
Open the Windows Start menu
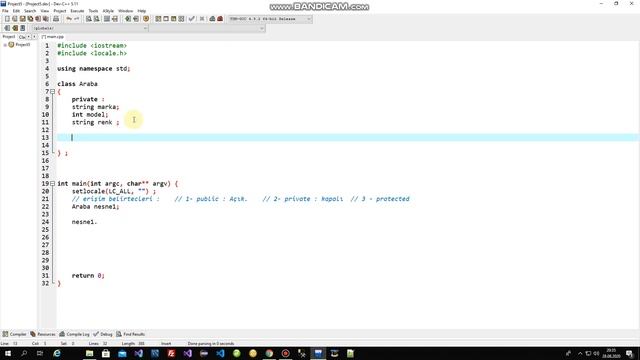(7, 353)
